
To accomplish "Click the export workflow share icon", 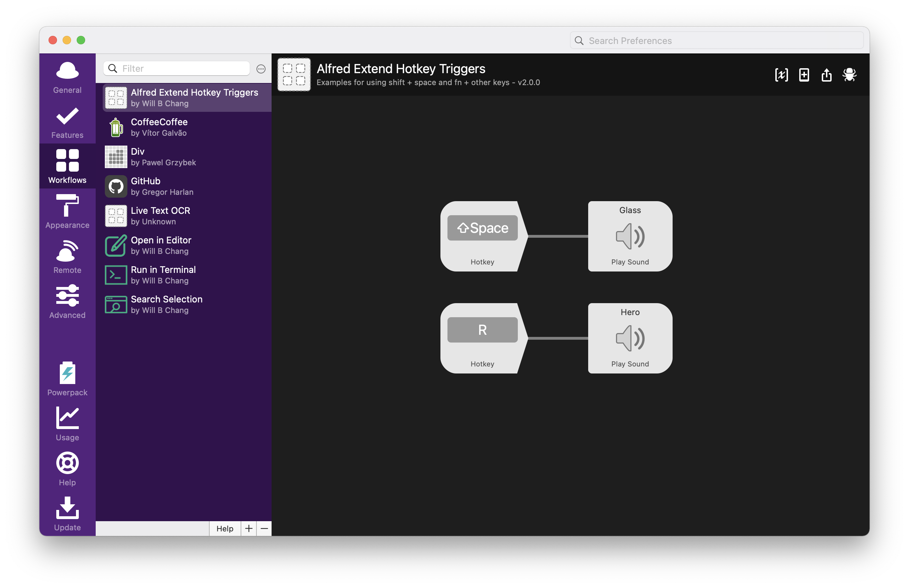I will pyautogui.click(x=826, y=75).
